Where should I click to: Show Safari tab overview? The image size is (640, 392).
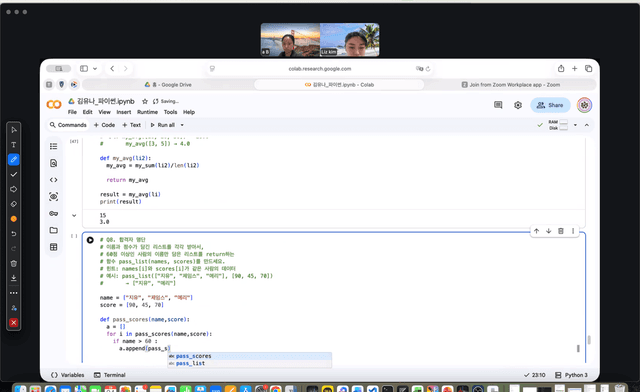[588, 69]
